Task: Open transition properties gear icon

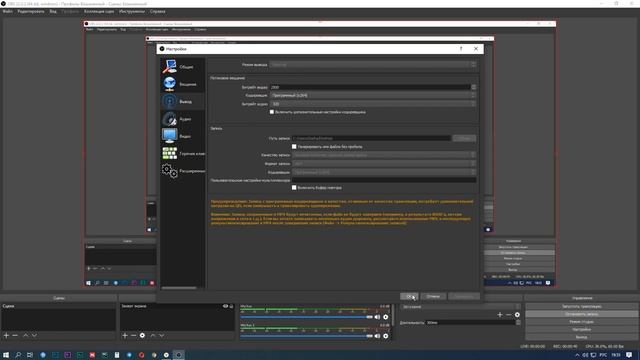Action: (x=517, y=314)
